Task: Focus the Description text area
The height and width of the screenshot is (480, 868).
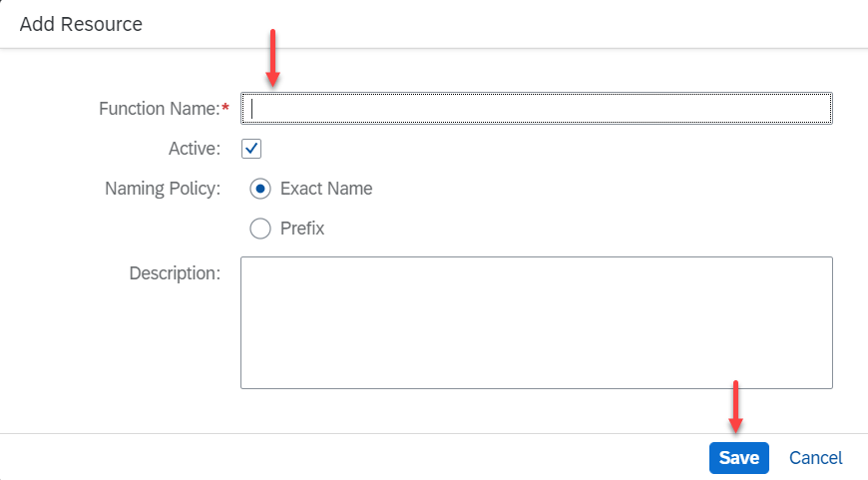Action: tap(537, 322)
